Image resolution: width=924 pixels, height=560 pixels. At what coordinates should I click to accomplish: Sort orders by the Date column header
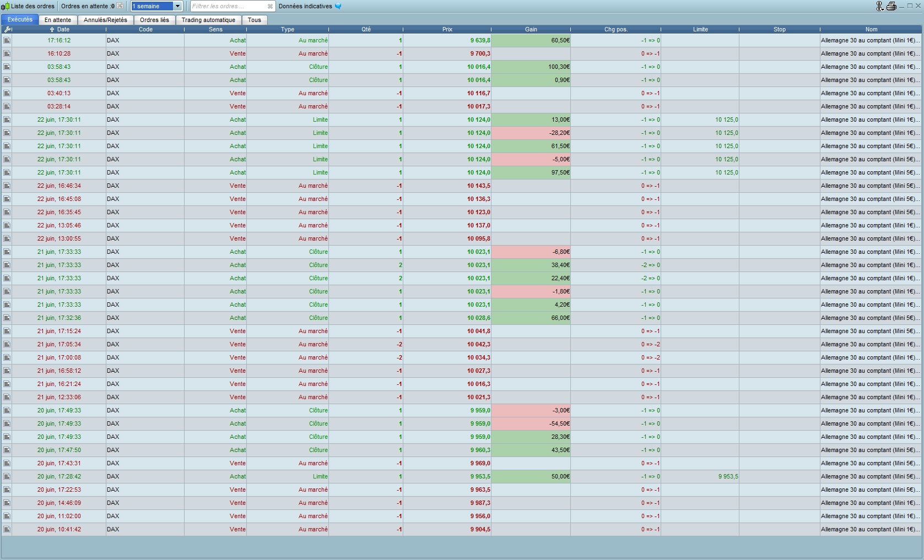pos(61,29)
